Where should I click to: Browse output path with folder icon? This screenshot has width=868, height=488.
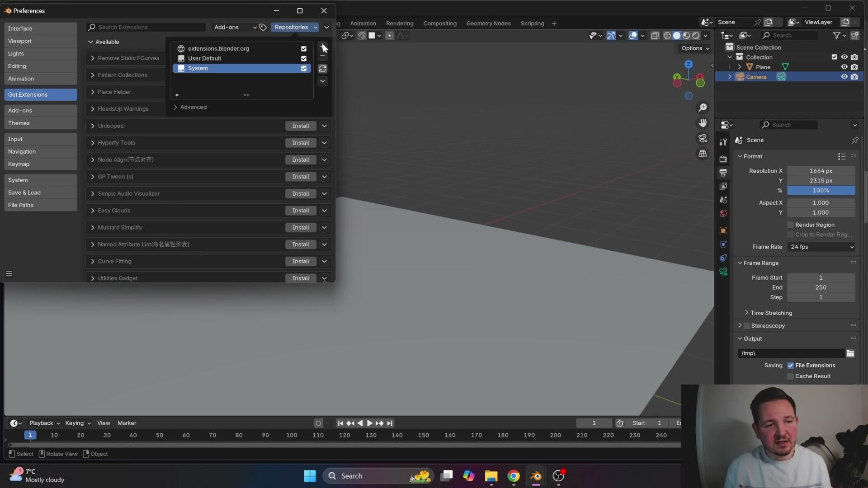pos(850,353)
